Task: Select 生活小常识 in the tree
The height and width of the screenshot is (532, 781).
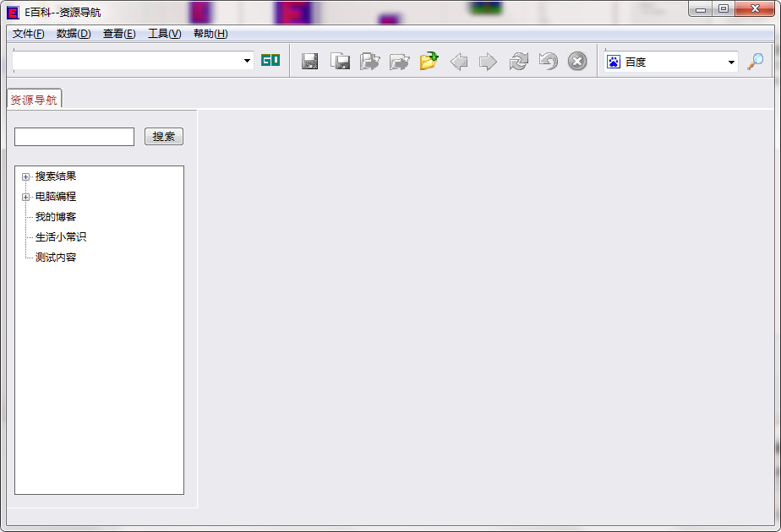Action: point(61,237)
